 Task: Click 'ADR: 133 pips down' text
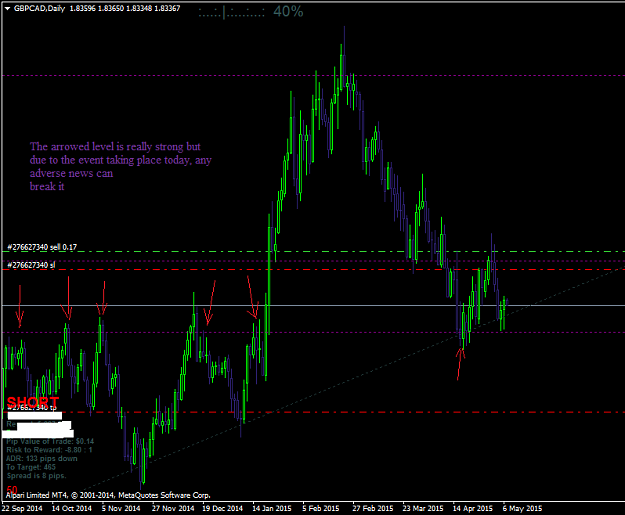tap(42, 458)
